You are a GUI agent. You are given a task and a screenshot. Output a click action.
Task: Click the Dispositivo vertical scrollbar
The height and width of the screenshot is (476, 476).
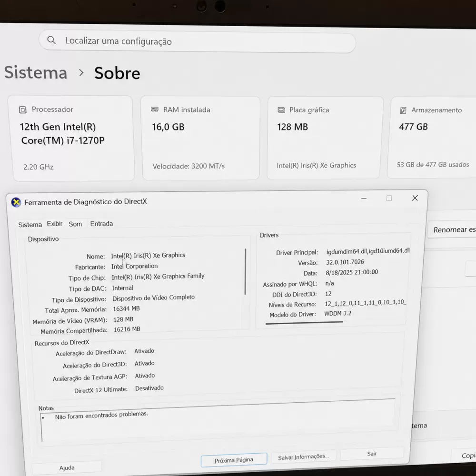[x=245, y=272]
